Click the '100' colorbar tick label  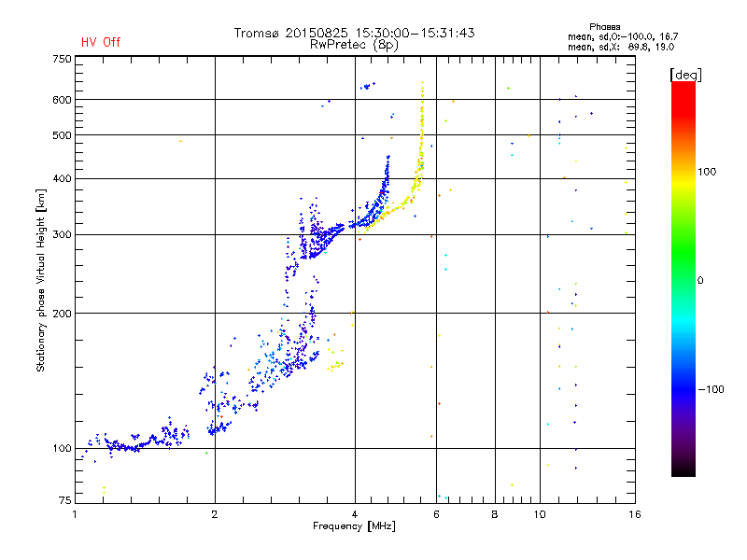707,172
